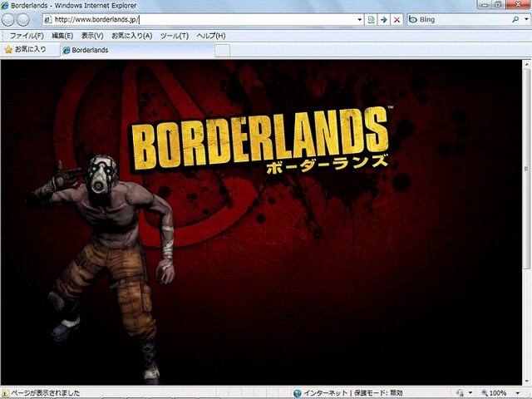Open a new blank tab
Viewport: 532px width, 399px height.
(222, 51)
